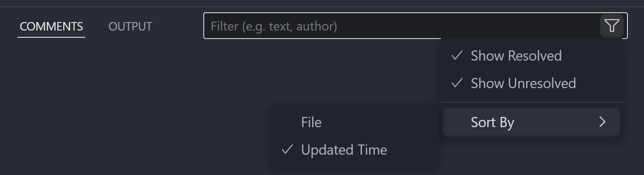Close the filter menu via funnel button
This screenshot has width=644, height=175.
(611, 26)
